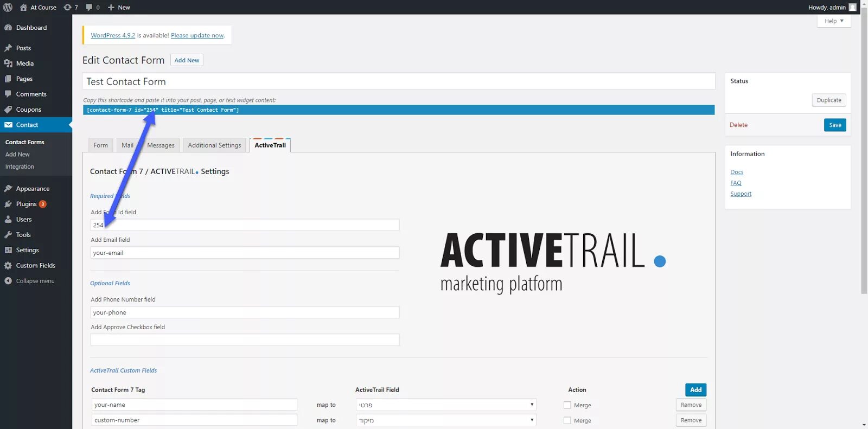Click the Appearance paintbrush icon

pos(8,189)
